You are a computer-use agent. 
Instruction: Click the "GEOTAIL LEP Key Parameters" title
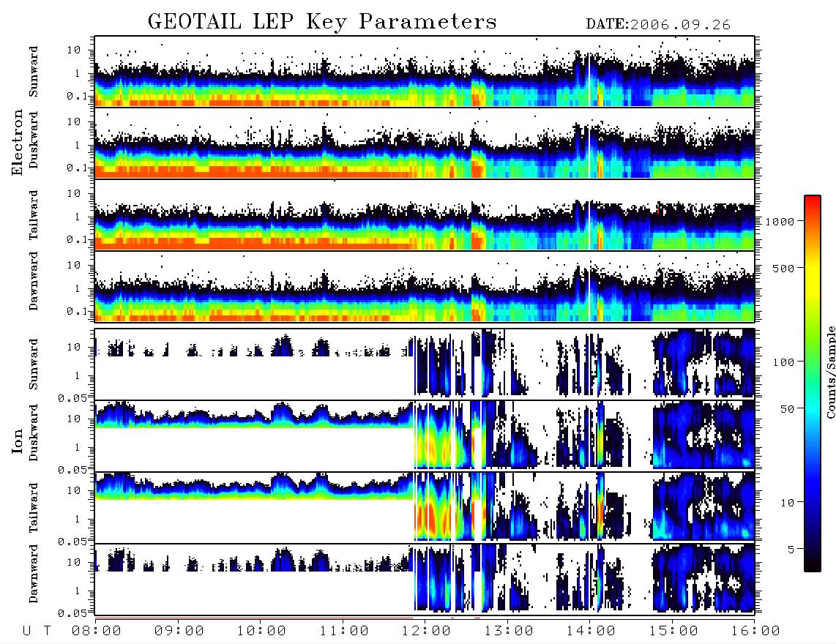[322, 22]
